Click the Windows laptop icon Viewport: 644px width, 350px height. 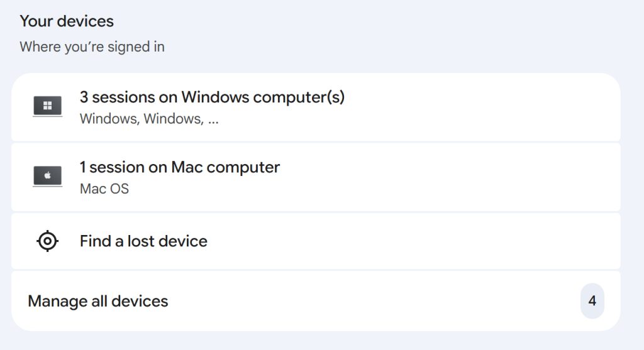pos(48,107)
